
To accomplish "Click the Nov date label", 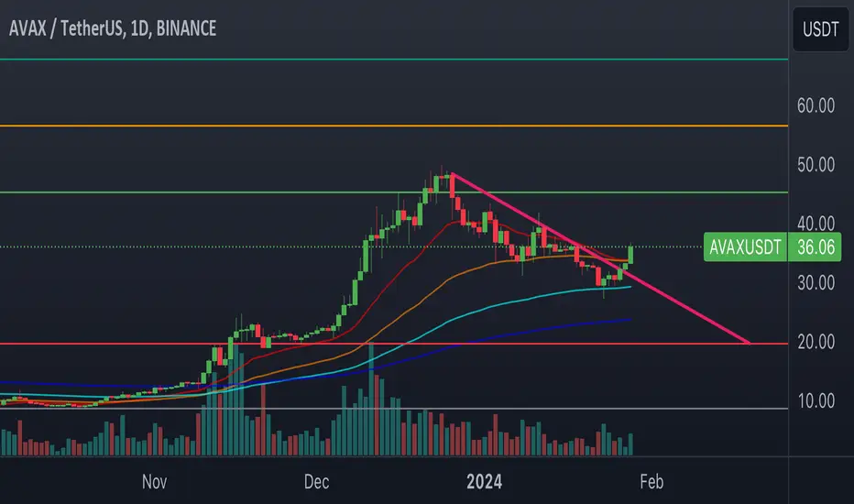I will click(154, 482).
